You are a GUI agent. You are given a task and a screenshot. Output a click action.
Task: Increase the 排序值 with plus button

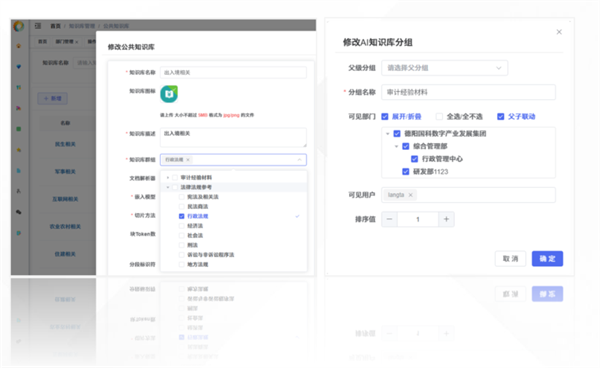[x=446, y=219]
